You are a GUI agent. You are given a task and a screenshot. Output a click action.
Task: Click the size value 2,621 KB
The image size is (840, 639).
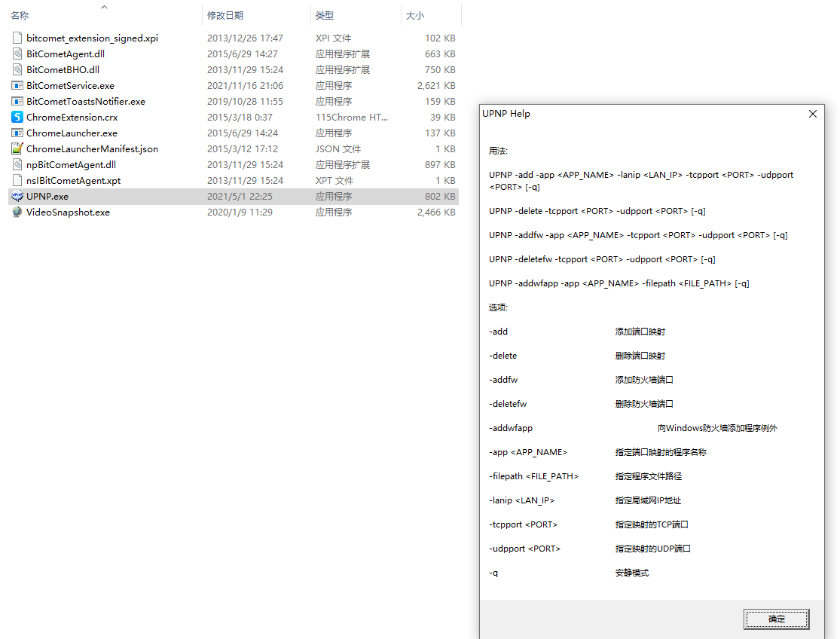pos(437,86)
